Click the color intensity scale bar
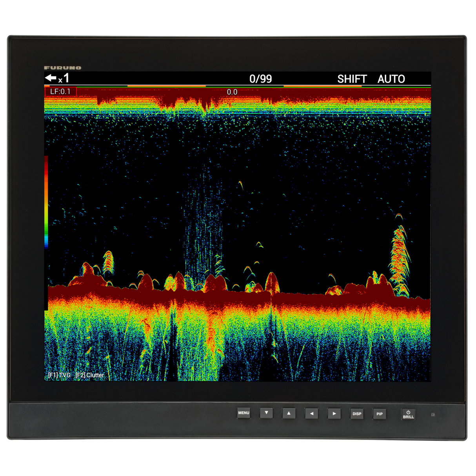 (x=47, y=202)
